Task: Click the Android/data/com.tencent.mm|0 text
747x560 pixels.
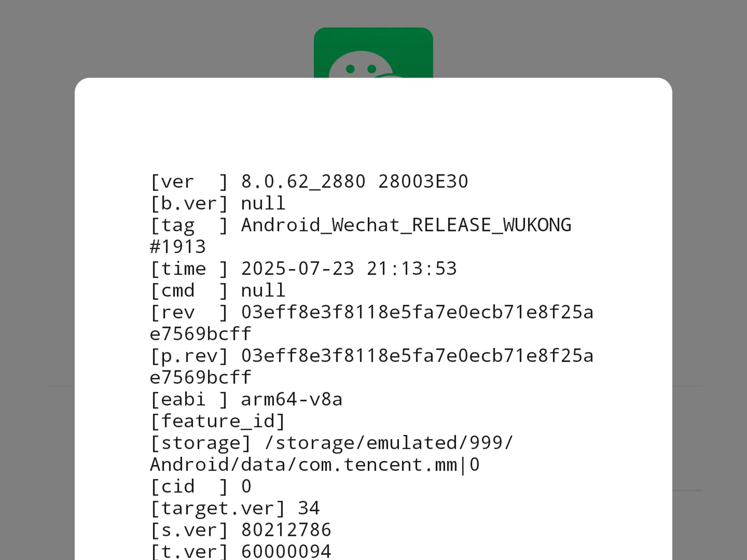Action: 315,465
